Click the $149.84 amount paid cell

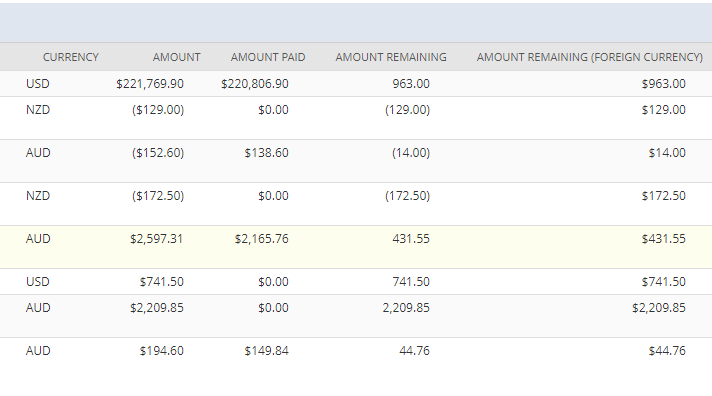(x=267, y=351)
